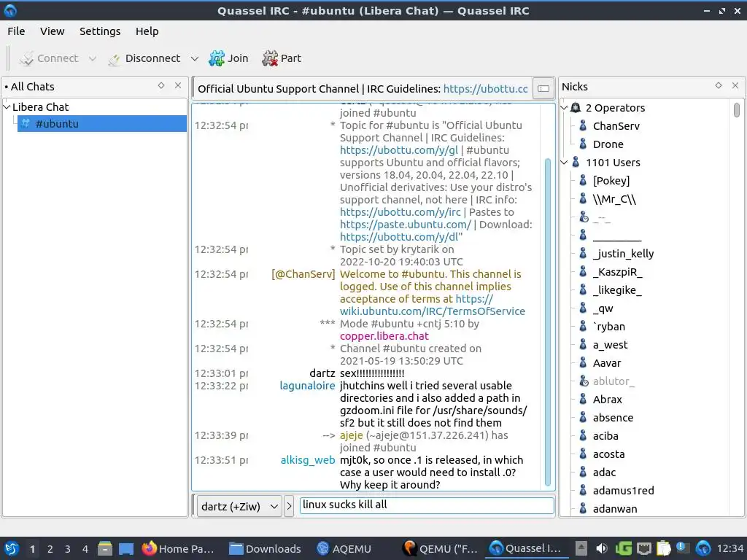Select the _qw nick
The height and width of the screenshot is (560, 747).
[603, 308]
